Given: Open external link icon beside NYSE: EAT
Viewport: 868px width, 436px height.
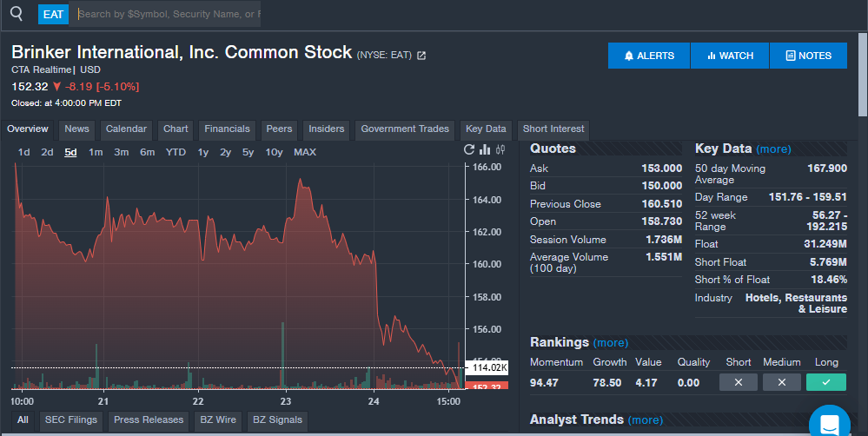Looking at the screenshot, I should 421,56.
